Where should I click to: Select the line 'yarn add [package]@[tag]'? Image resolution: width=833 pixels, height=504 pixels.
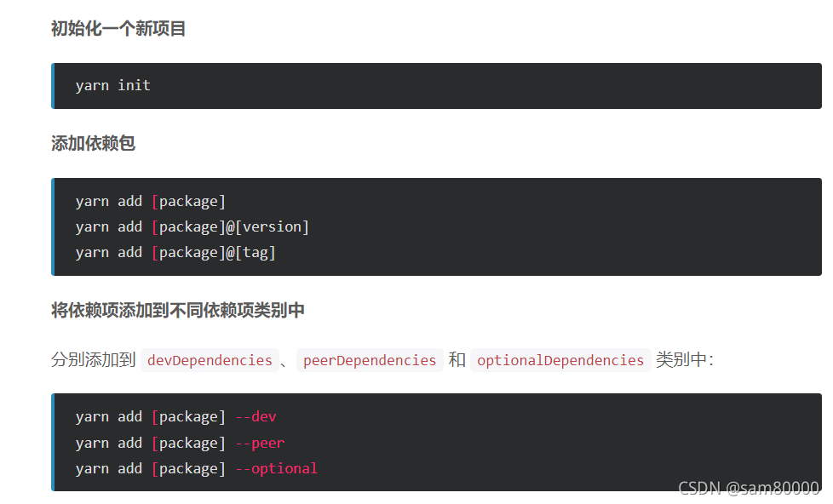tap(175, 252)
